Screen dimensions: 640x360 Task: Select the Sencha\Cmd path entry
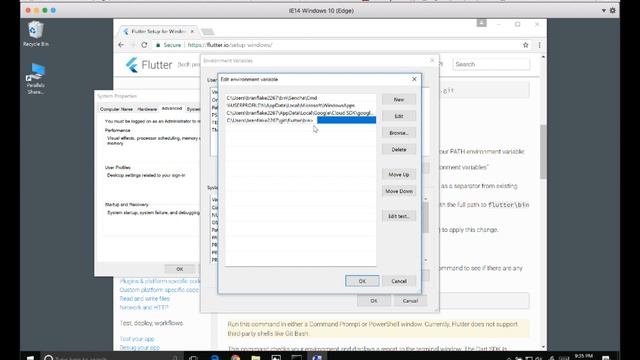tap(301, 98)
